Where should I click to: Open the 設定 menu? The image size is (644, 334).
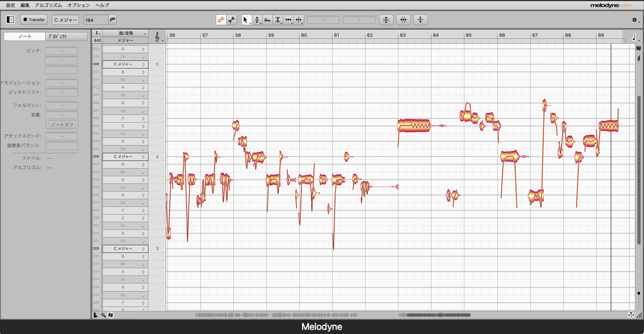coord(10,5)
